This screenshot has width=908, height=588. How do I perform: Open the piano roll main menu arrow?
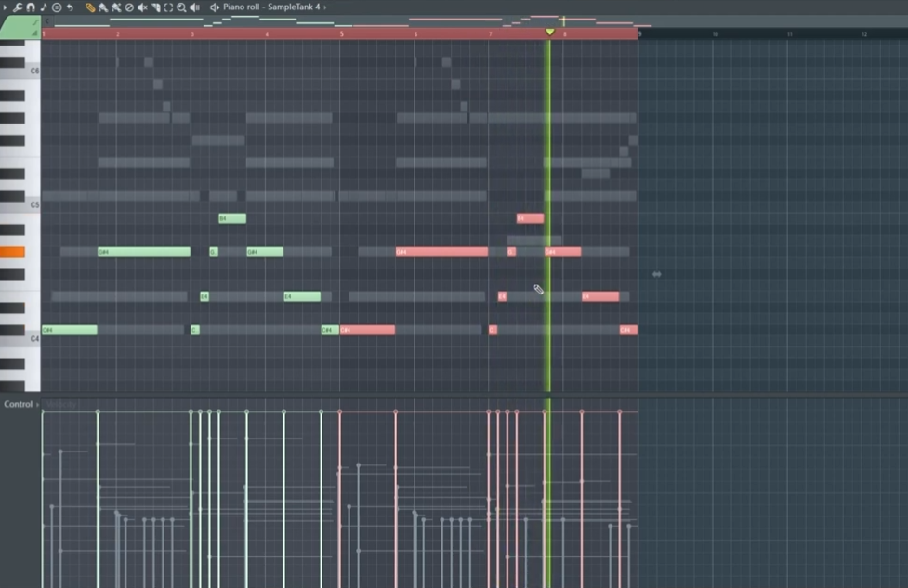(5, 7)
